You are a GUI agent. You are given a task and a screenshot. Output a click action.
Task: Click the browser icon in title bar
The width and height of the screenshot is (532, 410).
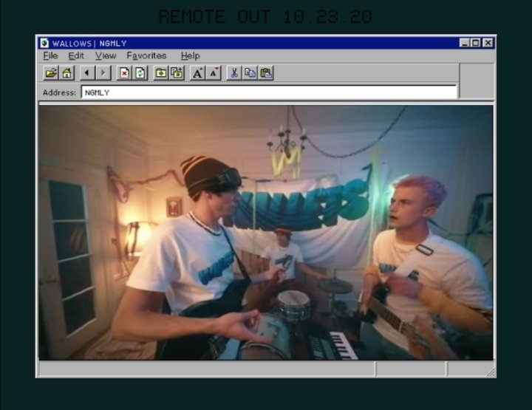point(44,43)
